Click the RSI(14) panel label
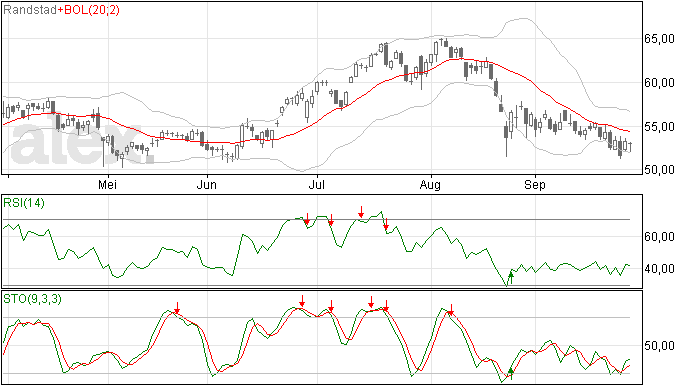Image resolution: width=690 pixels, height=387 pixels. (x=24, y=203)
